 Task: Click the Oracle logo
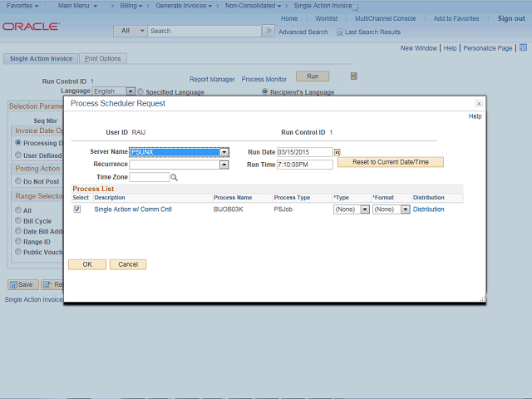31,27
